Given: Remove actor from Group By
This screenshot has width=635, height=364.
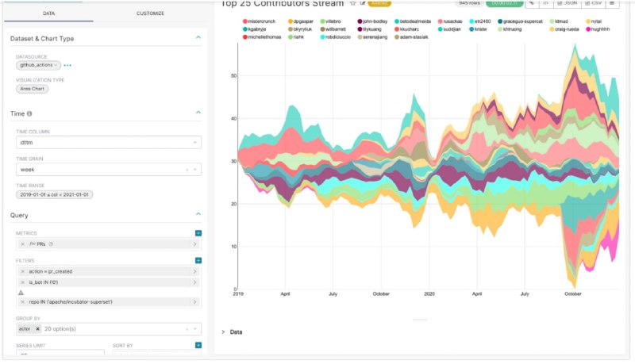Looking at the screenshot, I should (37, 329).
